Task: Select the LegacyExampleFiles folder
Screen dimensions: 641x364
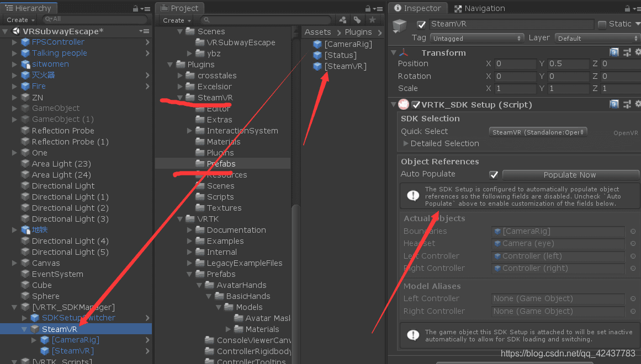Action: [244, 263]
